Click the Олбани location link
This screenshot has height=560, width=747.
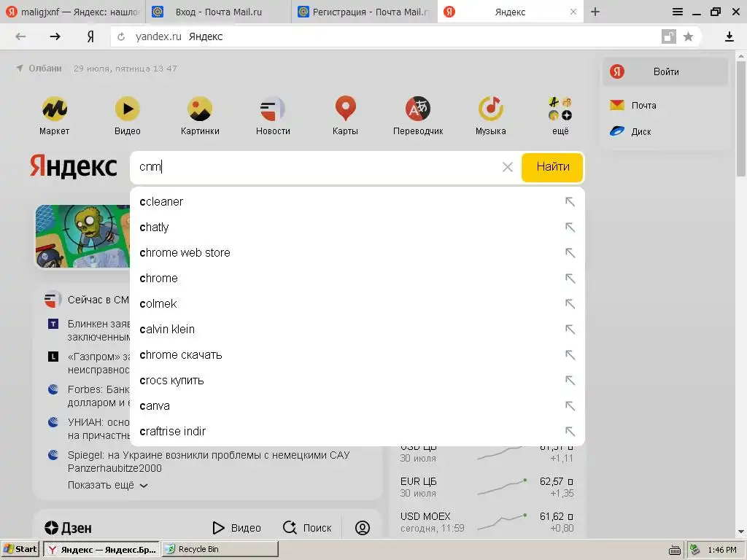coord(39,69)
